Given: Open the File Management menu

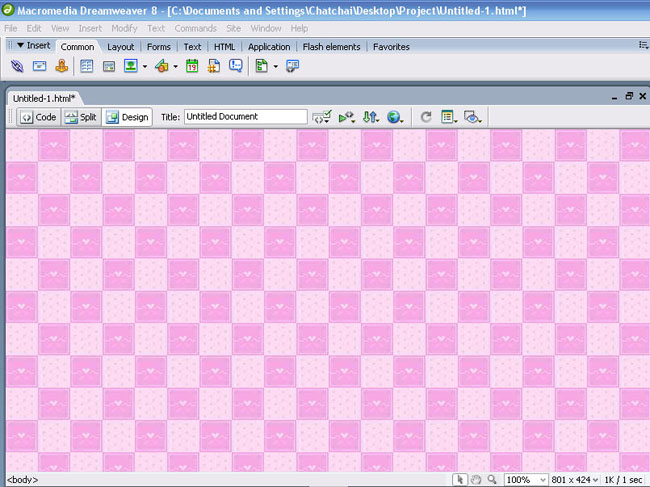Looking at the screenshot, I should point(371,117).
